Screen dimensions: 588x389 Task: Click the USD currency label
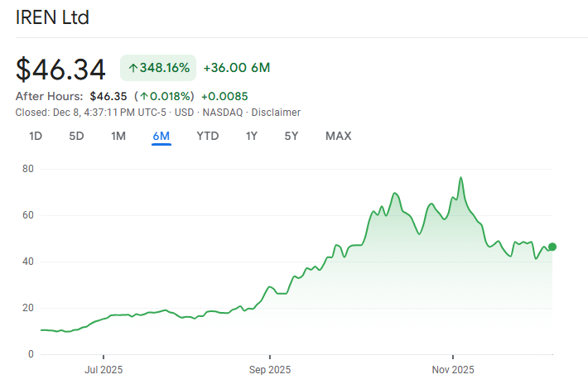[x=184, y=113]
